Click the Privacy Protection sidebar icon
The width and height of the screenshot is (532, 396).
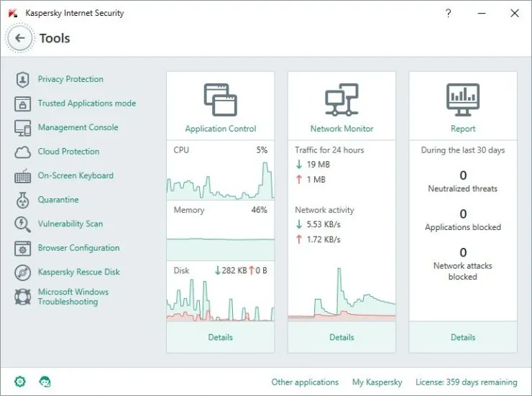pos(23,80)
